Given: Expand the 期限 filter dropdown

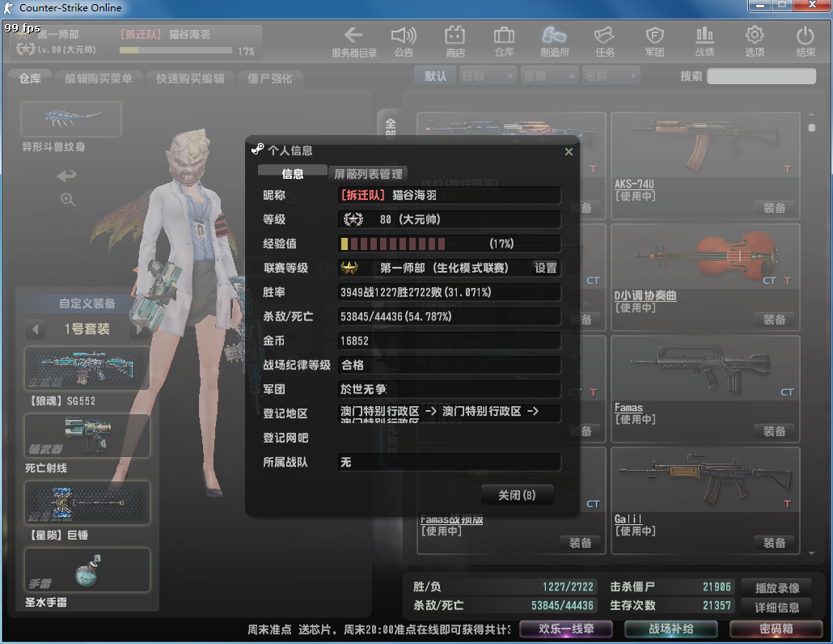Looking at the screenshot, I should [x=548, y=76].
